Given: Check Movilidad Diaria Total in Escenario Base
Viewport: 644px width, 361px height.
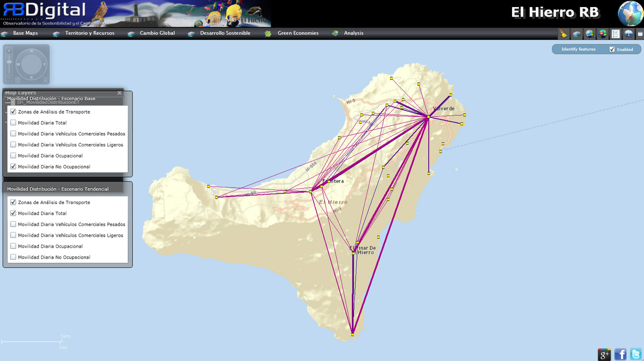Looking at the screenshot, I should 13,123.
